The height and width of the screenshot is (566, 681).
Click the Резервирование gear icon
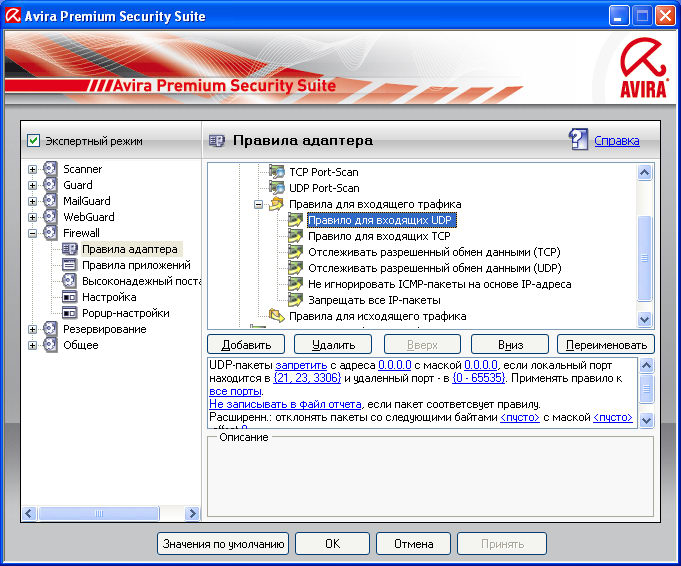50,329
